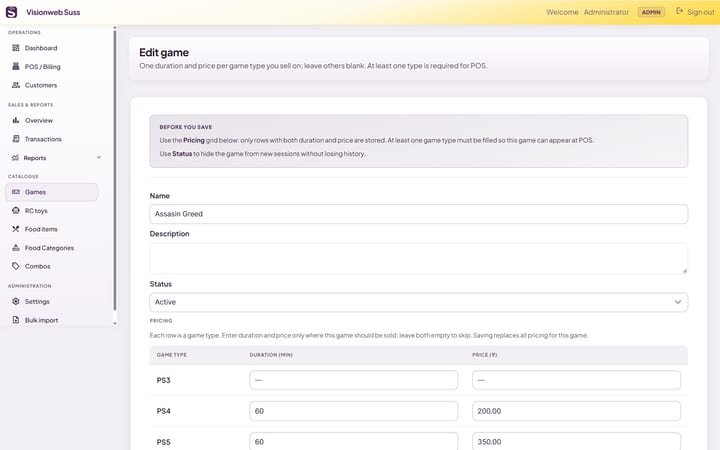The width and height of the screenshot is (720, 450).
Task: Click the Food Categories icon
Action: pyautogui.click(x=16, y=248)
